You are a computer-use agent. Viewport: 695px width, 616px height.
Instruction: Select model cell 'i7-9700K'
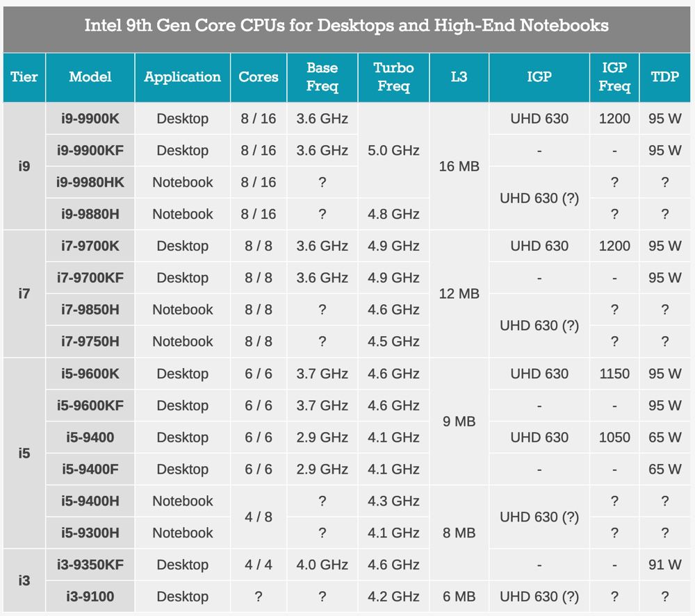pyautogui.click(x=90, y=247)
